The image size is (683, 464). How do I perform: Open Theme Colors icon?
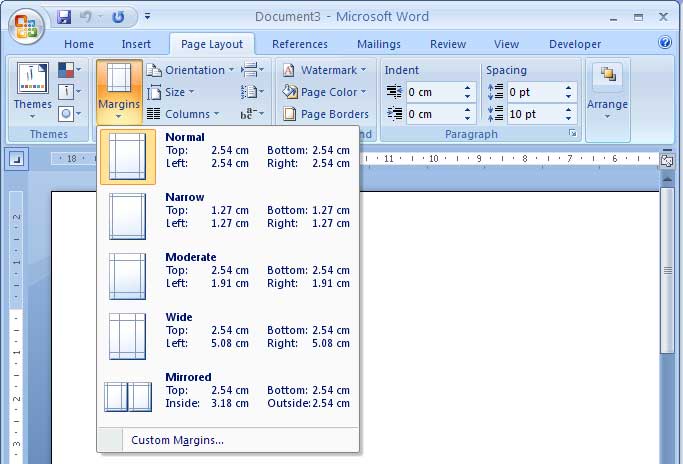(68, 70)
